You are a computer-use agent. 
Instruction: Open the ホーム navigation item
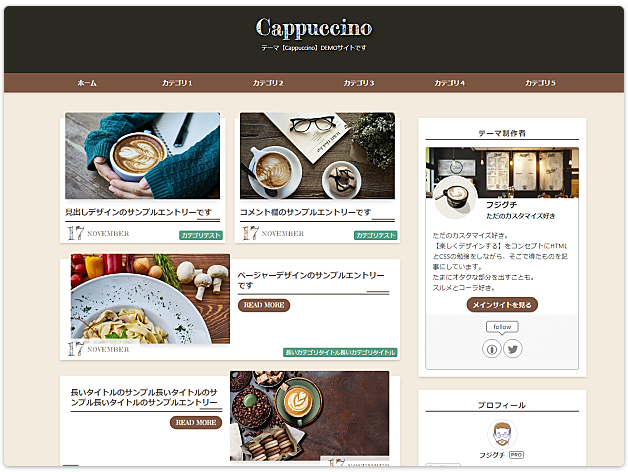(87, 83)
